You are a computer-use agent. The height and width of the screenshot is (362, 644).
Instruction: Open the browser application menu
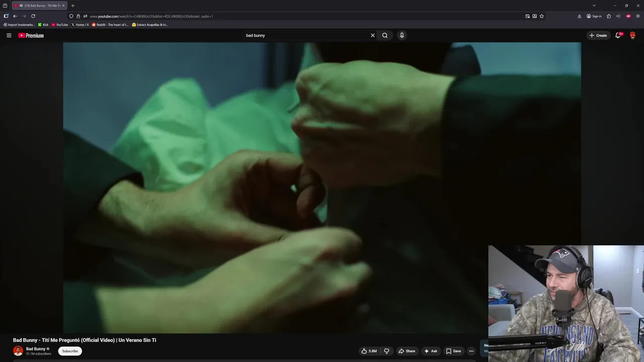pyautogui.click(x=638, y=16)
